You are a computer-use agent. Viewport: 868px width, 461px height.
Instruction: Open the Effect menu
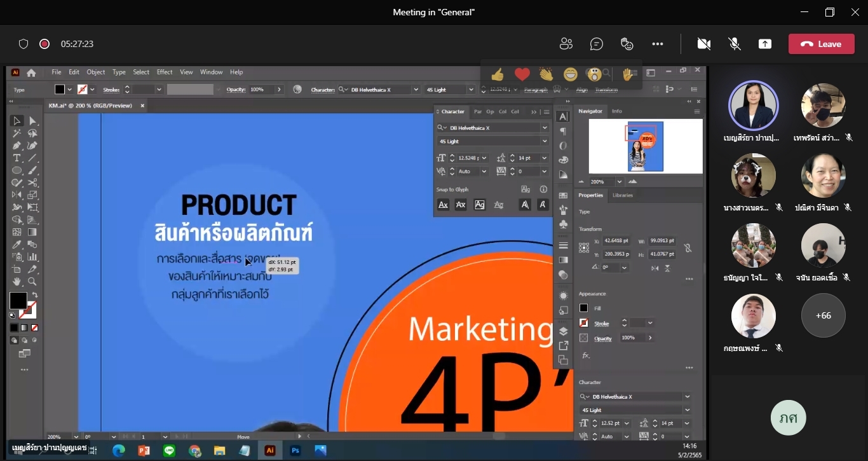pyautogui.click(x=165, y=72)
